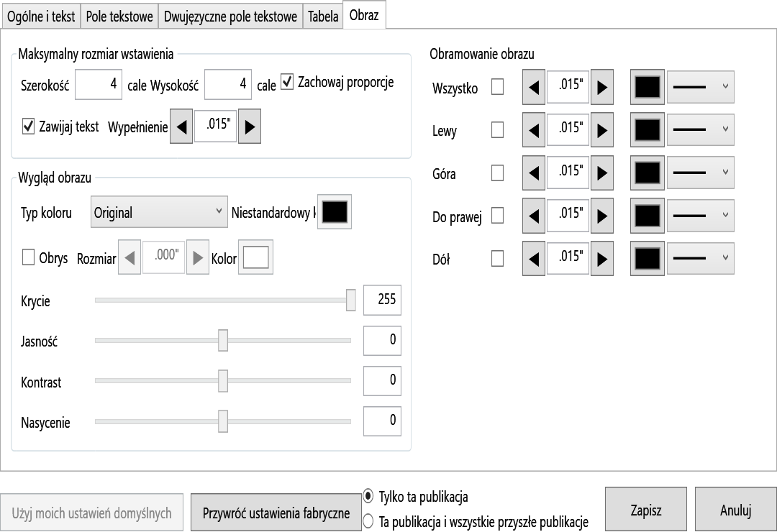Open Wszystko border color swatch
777x532 pixels.
tap(647, 87)
